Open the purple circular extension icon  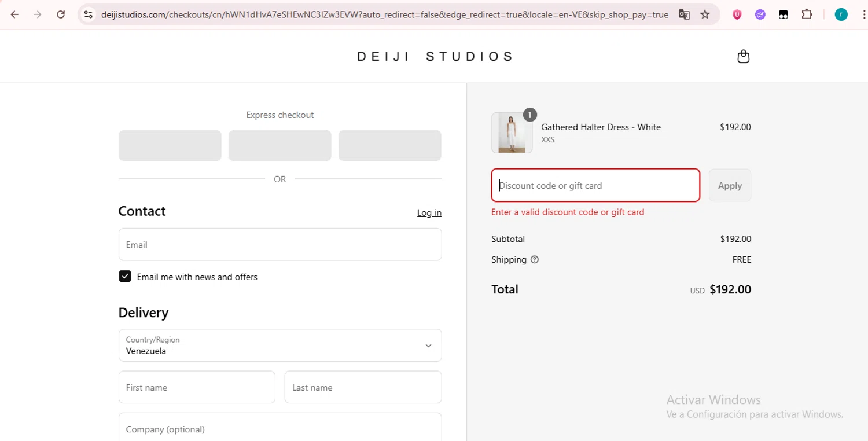tap(760, 14)
